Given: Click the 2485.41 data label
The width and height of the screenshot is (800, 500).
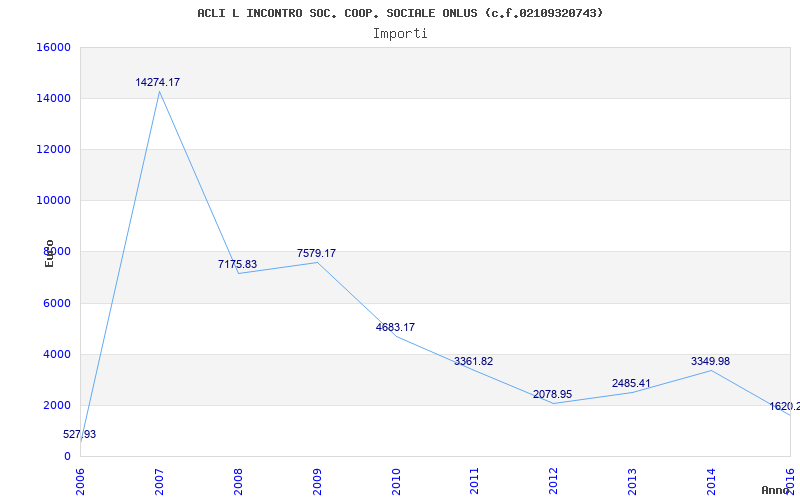Looking at the screenshot, I should point(631,383).
